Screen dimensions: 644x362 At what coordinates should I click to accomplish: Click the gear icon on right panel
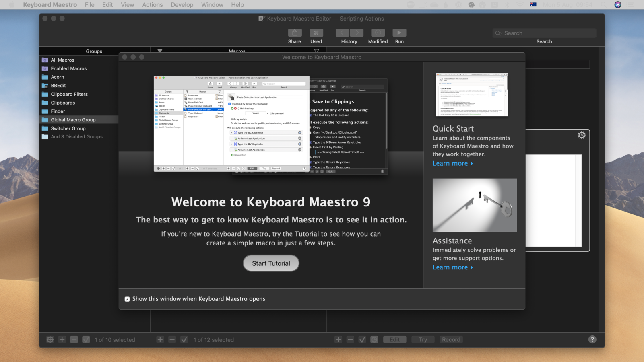click(x=581, y=135)
